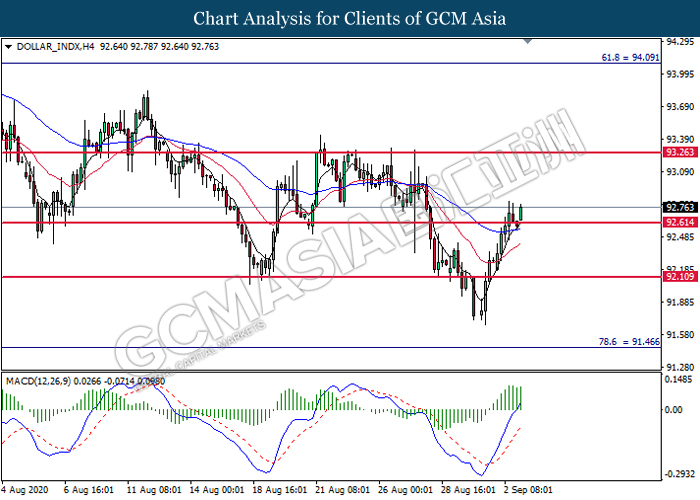This screenshot has height=500, width=700.
Task: Click the 91.580 price scale value
Action: click(680, 335)
